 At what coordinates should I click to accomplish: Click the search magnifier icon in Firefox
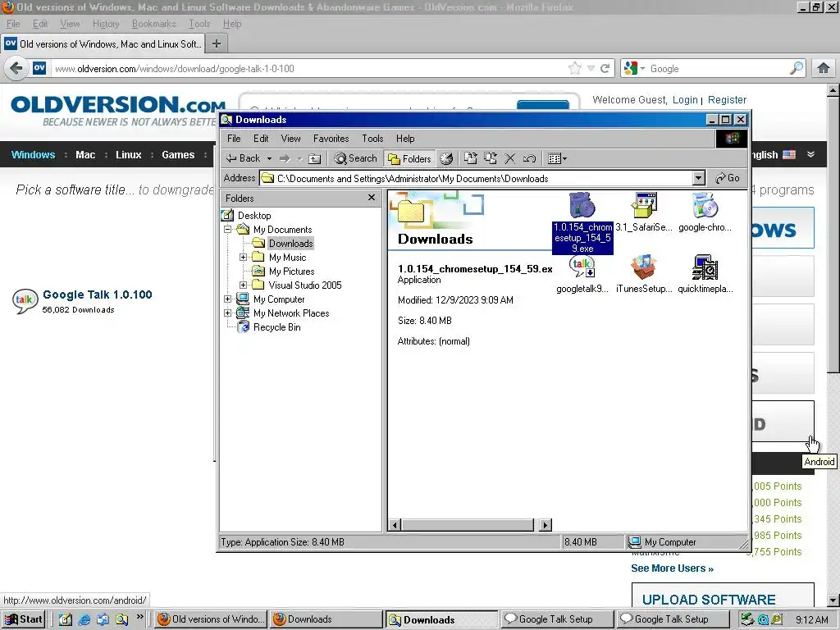[796, 69]
